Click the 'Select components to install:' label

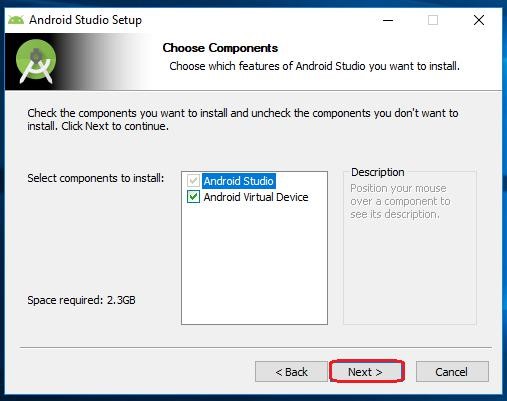coord(96,178)
